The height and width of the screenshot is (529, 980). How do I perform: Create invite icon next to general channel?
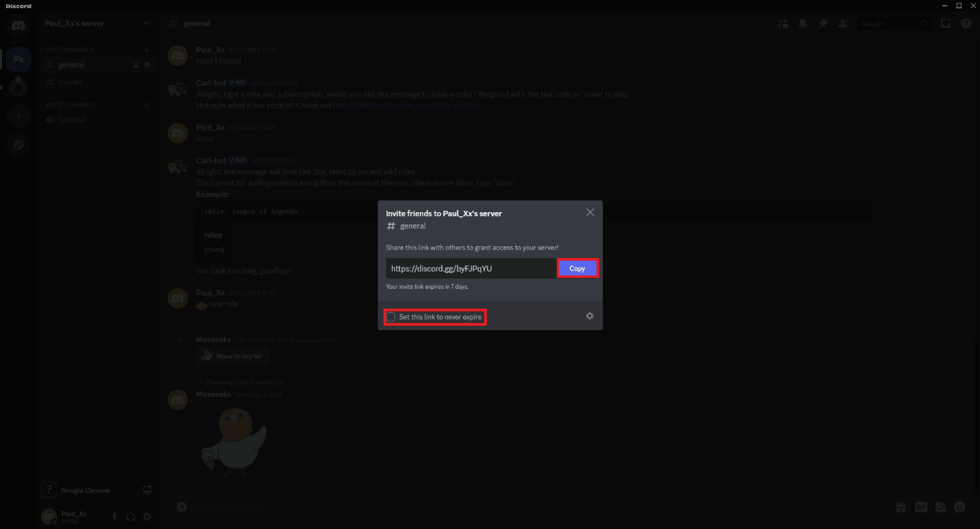point(136,65)
